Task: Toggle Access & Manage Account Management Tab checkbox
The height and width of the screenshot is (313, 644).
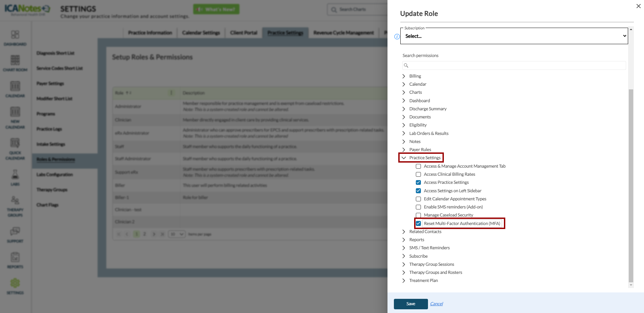Action: coord(418,166)
